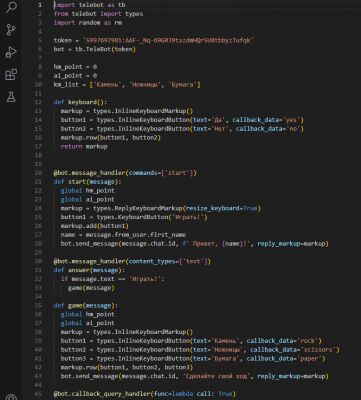Click the 'markup.row(button1, button2)' line
This screenshot has height=400, width=361.
pos(111,138)
